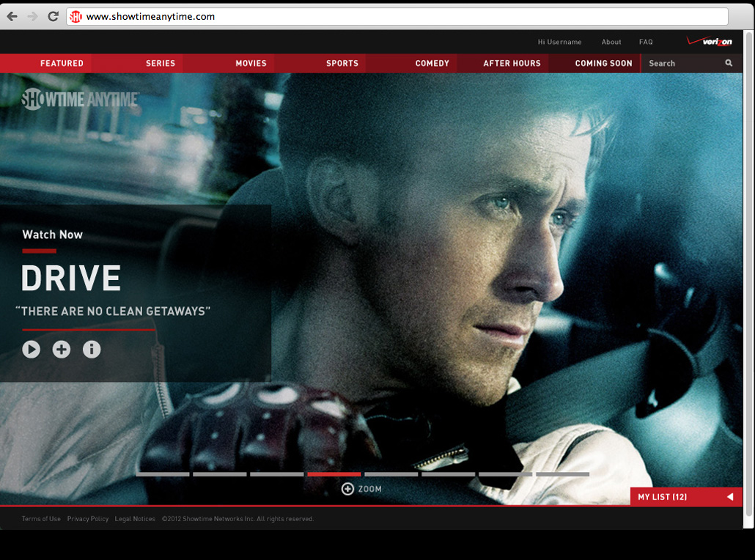Open info icon for Drive
This screenshot has width=755, height=560.
[92, 349]
